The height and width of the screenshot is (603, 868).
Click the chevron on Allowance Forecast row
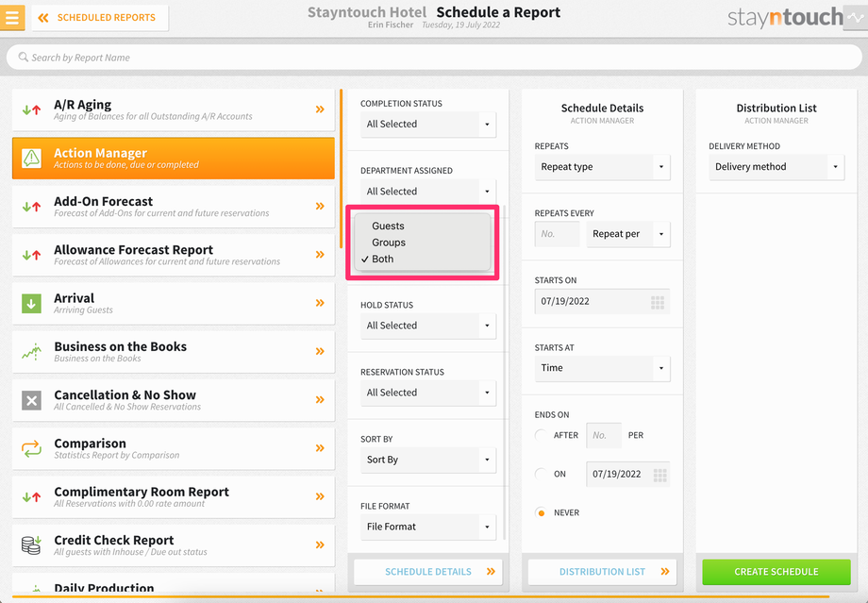click(320, 254)
